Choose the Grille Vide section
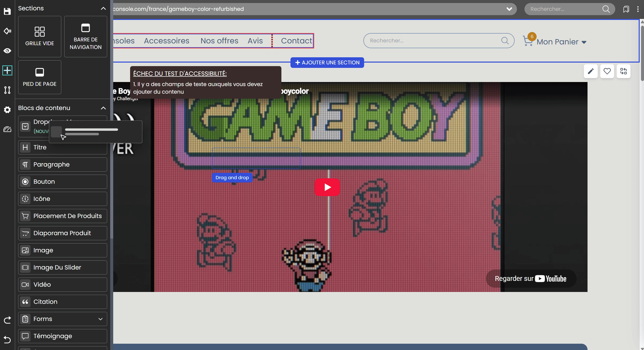This screenshot has height=350, width=644. (x=40, y=37)
